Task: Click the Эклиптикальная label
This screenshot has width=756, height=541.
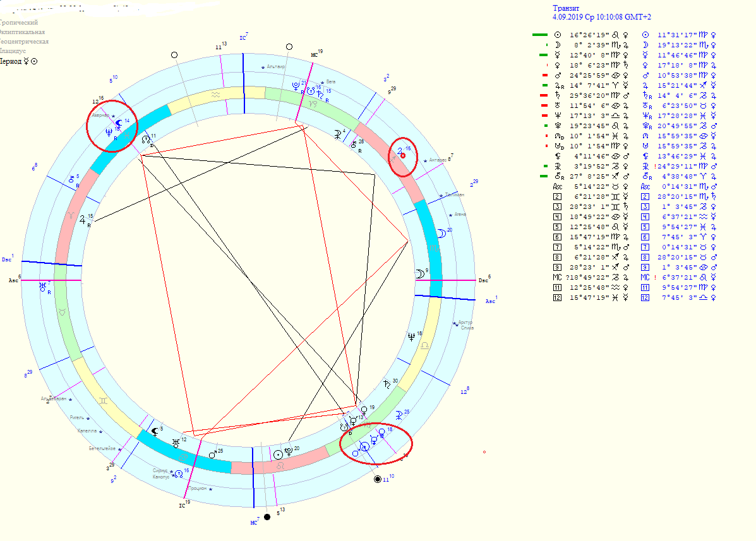Action: tap(23, 32)
